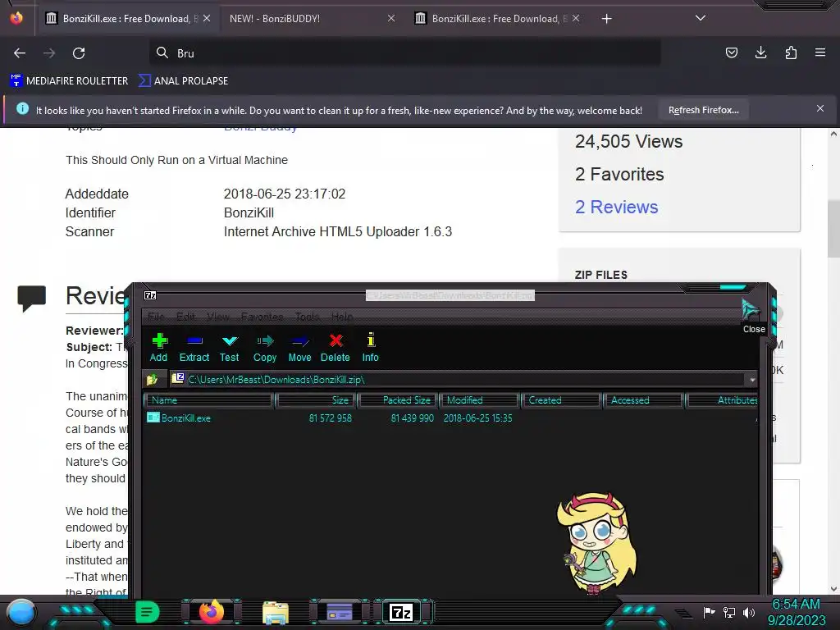
Task: Open the Firefox hamburger application menu
Action: pyautogui.click(x=820, y=52)
